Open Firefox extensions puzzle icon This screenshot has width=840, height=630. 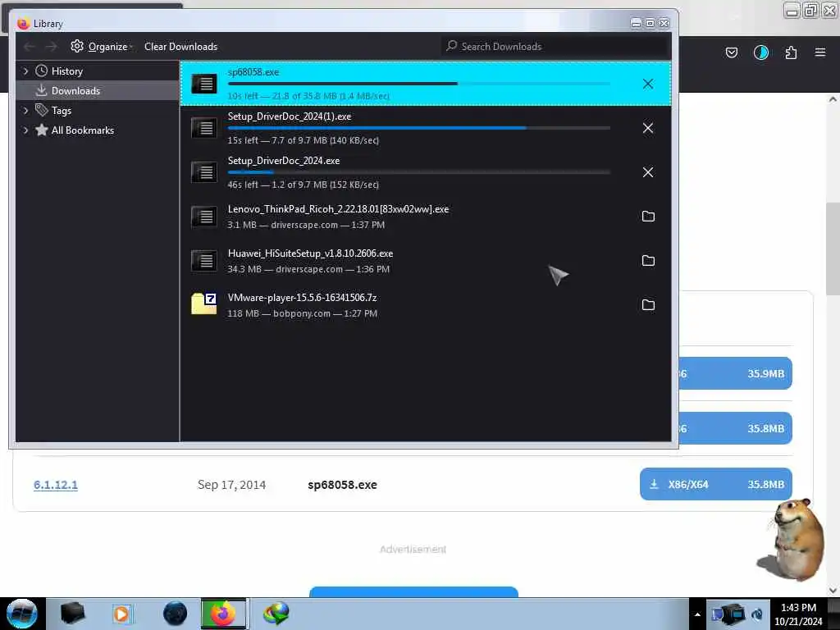point(791,52)
